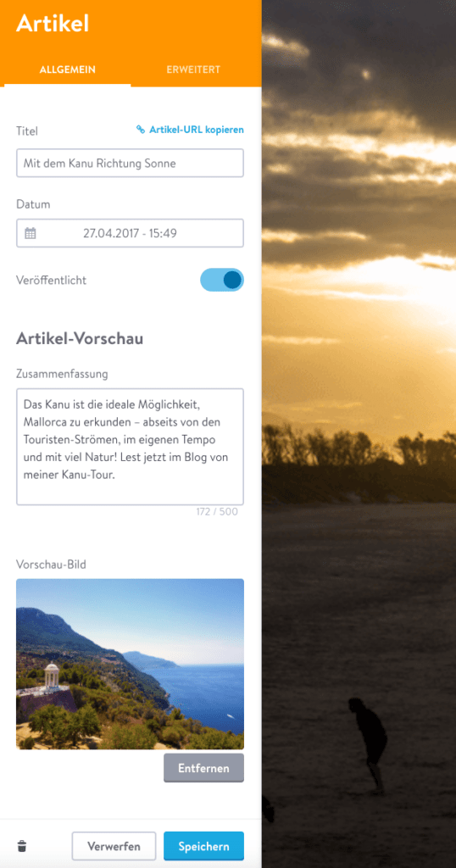Select the ALLGEMEIN tab
456x868 pixels.
pos(68,70)
